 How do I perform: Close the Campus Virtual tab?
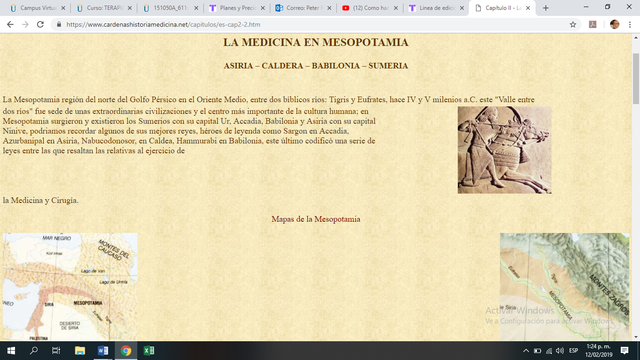click(x=63, y=8)
